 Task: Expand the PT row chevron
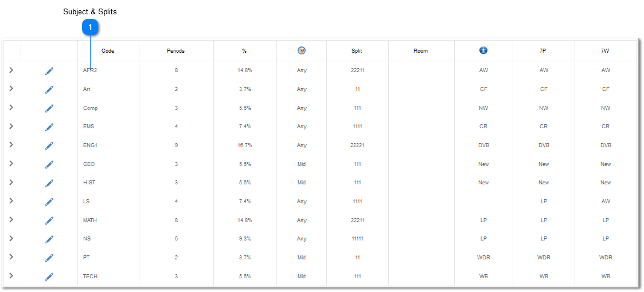[11, 257]
